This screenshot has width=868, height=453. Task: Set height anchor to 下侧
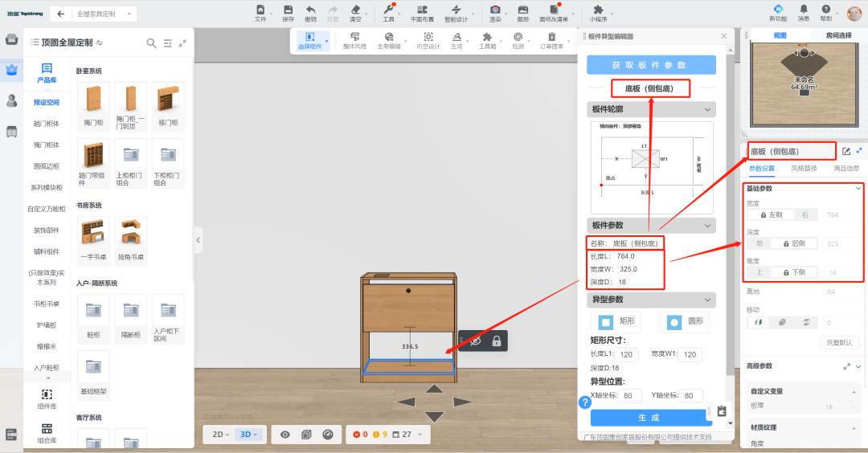click(794, 272)
